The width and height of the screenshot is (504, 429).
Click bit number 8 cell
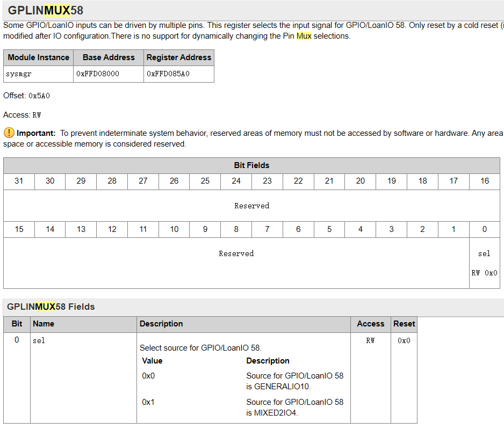pos(236,229)
